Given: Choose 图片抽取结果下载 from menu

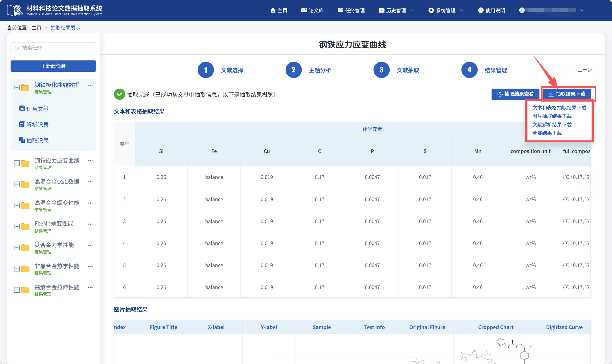Looking at the screenshot, I should pyautogui.click(x=552, y=116).
